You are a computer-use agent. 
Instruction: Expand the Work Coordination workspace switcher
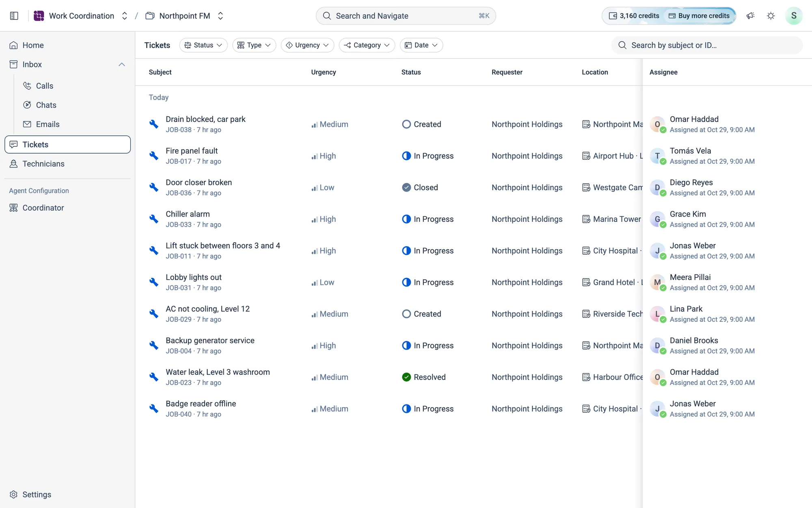pyautogui.click(x=125, y=16)
